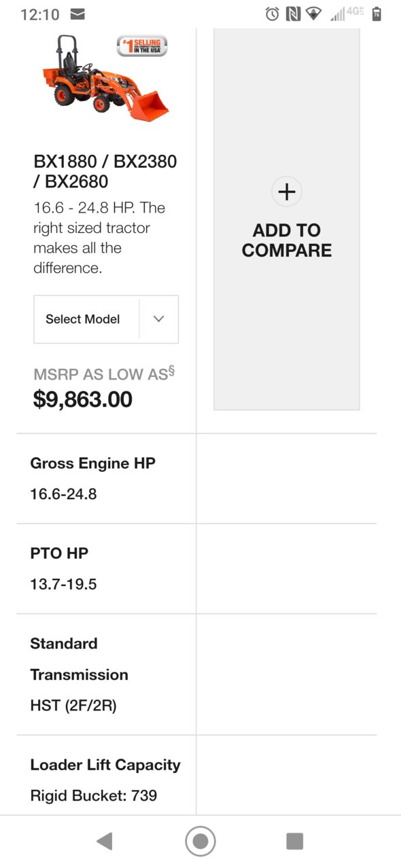Image resolution: width=401 pixels, height=868 pixels.
Task: Open the BX1880 / BX2380 / BX2680 title
Action: 105,172
